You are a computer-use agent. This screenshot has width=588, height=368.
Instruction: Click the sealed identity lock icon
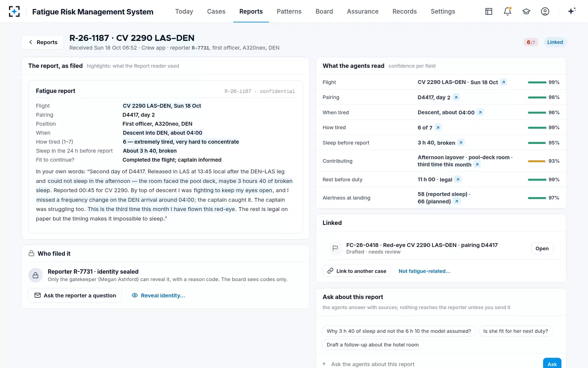point(36,275)
